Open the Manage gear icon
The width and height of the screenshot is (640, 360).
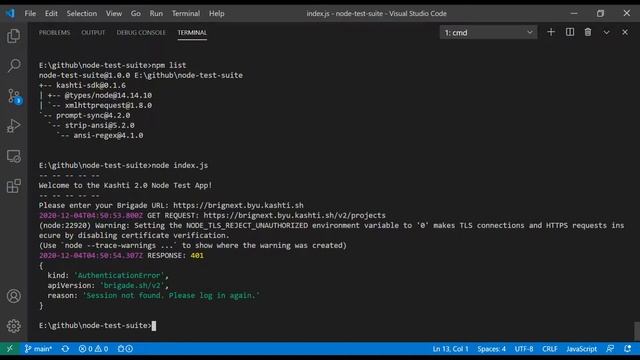(x=13, y=326)
